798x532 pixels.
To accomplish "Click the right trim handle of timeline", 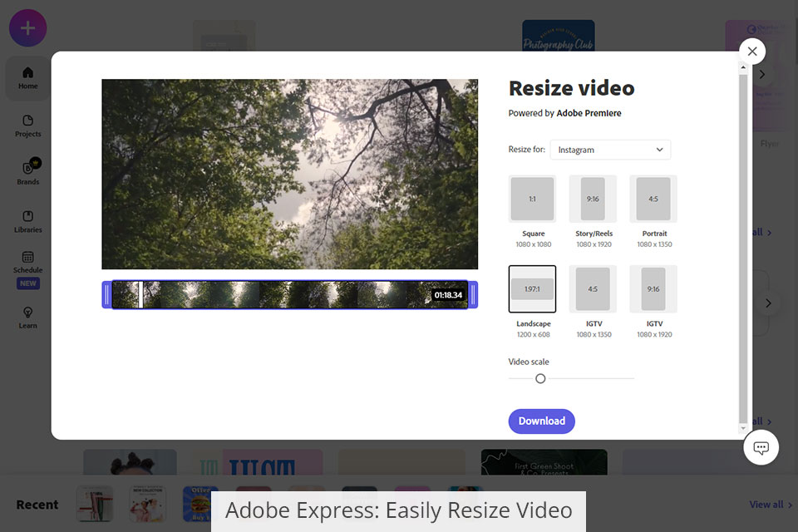I will tap(473, 295).
